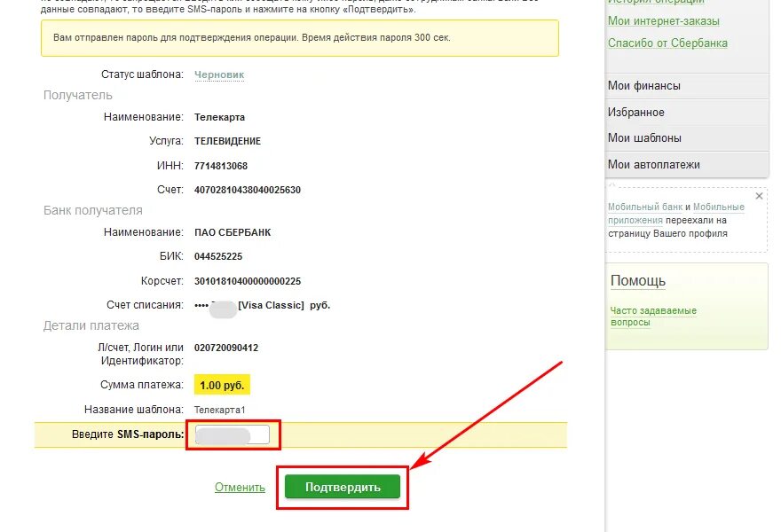Select the identifier 020720090412

226,348
